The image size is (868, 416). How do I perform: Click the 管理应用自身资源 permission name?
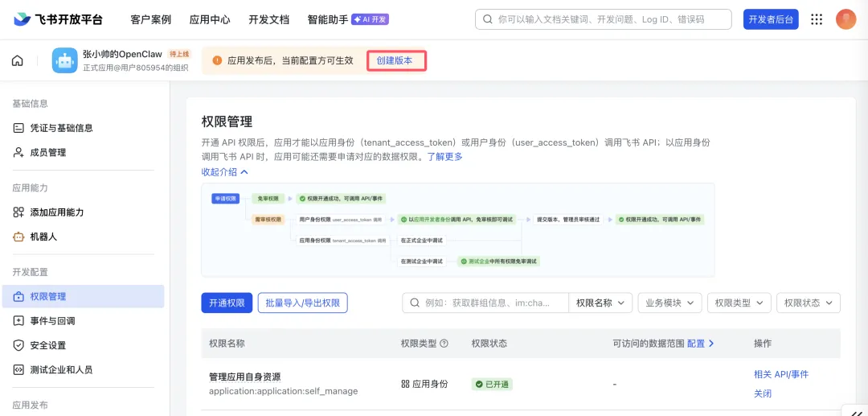pos(244,377)
